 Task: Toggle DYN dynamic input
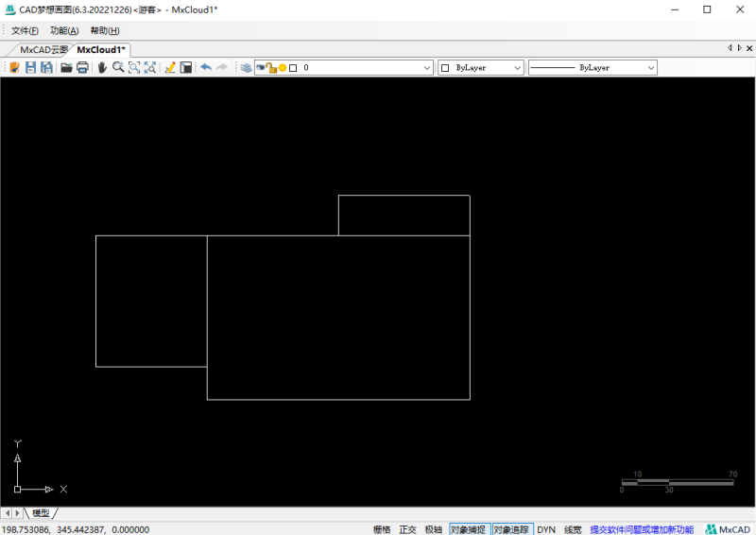546,529
